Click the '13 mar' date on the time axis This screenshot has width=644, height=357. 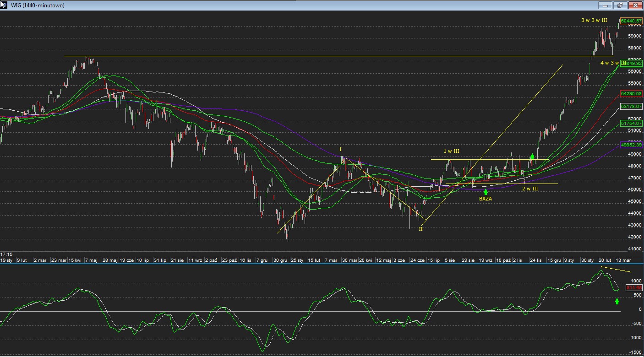pos(623,260)
